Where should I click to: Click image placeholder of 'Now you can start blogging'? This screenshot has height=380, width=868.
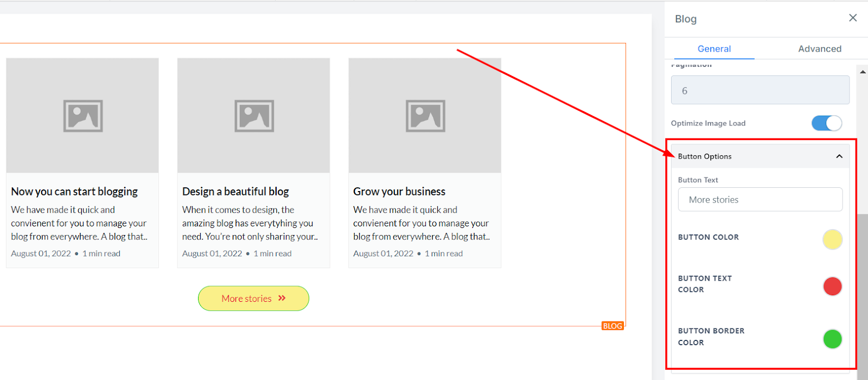[82, 116]
